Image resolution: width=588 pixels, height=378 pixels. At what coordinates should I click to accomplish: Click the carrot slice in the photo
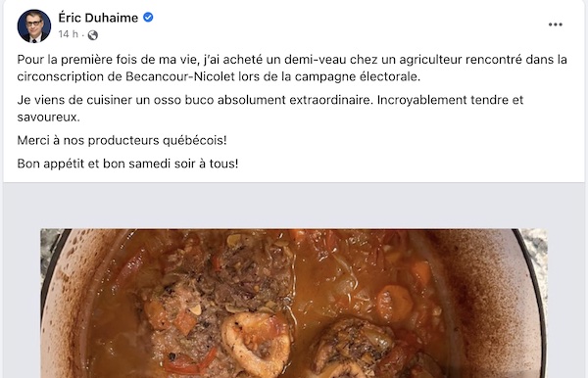[x=395, y=303]
